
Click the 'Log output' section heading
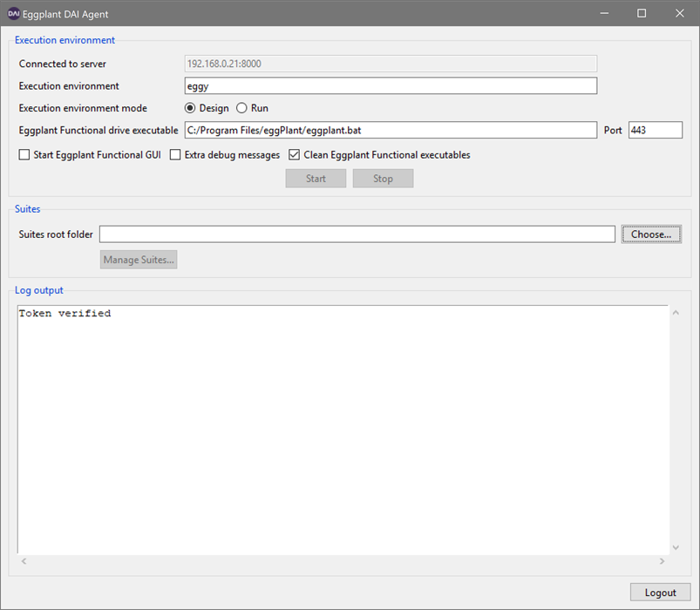tap(39, 290)
